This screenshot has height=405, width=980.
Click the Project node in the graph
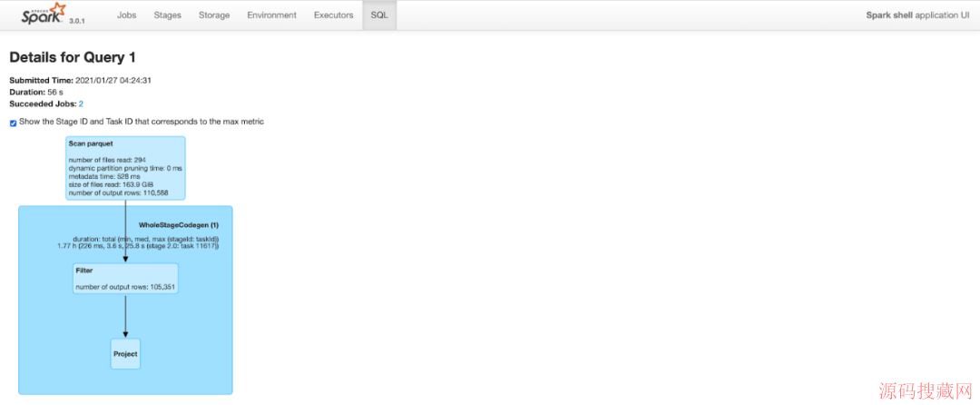(125, 353)
